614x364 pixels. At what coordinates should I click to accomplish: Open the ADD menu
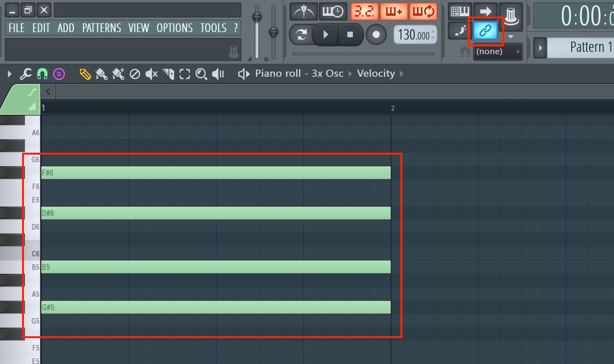coord(66,28)
